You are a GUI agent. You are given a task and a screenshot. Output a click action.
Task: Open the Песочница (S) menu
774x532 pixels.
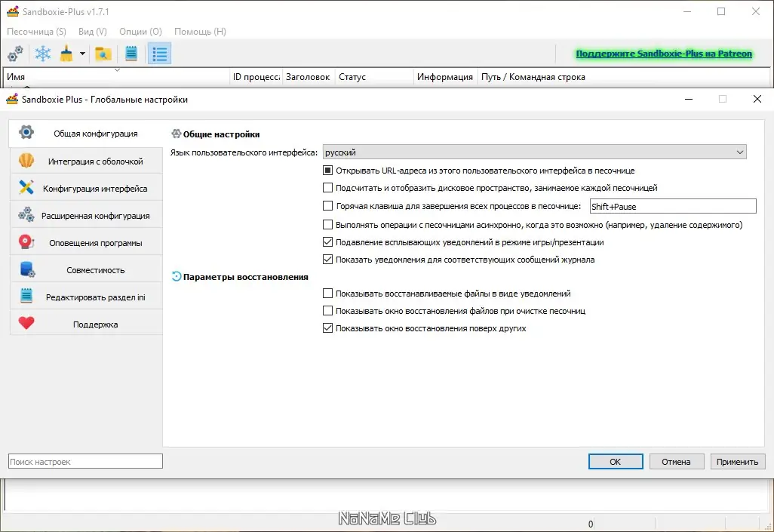pyautogui.click(x=36, y=31)
